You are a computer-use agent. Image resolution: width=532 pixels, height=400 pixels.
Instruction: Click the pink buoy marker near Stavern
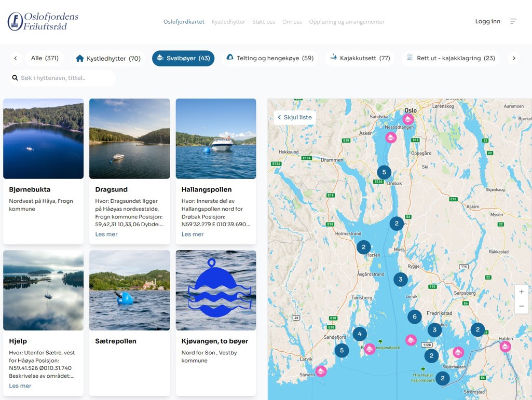(x=321, y=371)
